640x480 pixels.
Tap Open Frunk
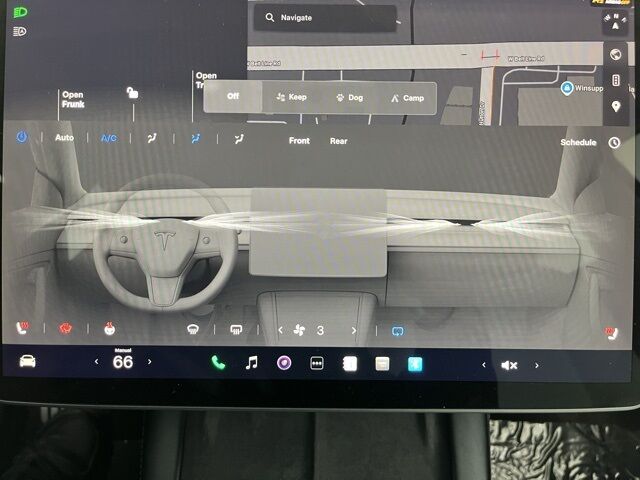[x=73, y=99]
